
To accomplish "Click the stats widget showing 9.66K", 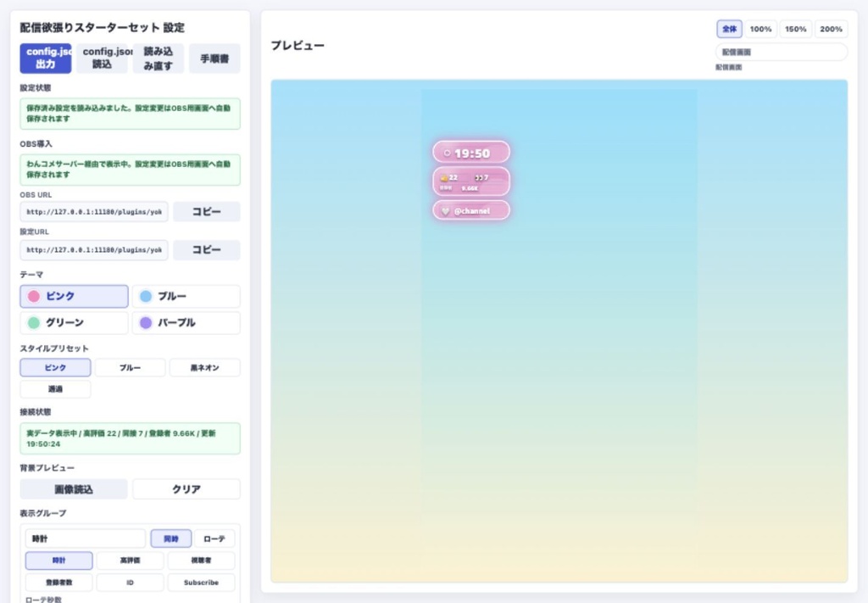I will pyautogui.click(x=471, y=181).
